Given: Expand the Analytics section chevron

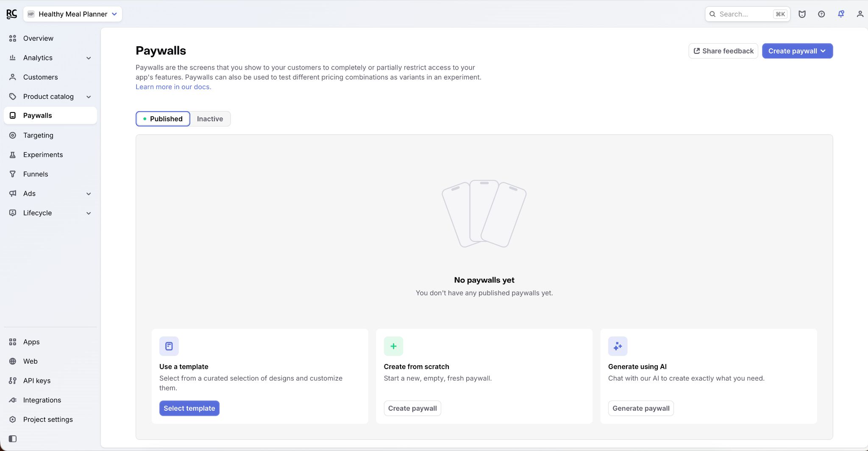Looking at the screenshot, I should 89,58.
